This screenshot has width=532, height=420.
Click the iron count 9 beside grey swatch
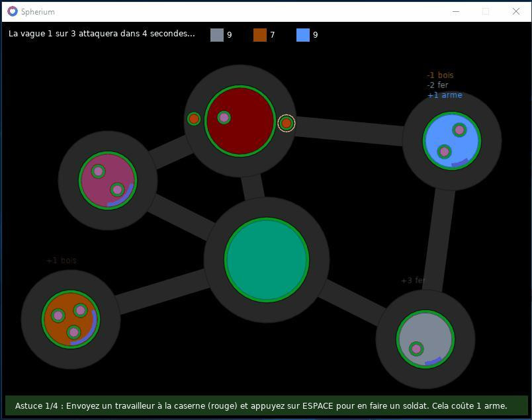230,35
